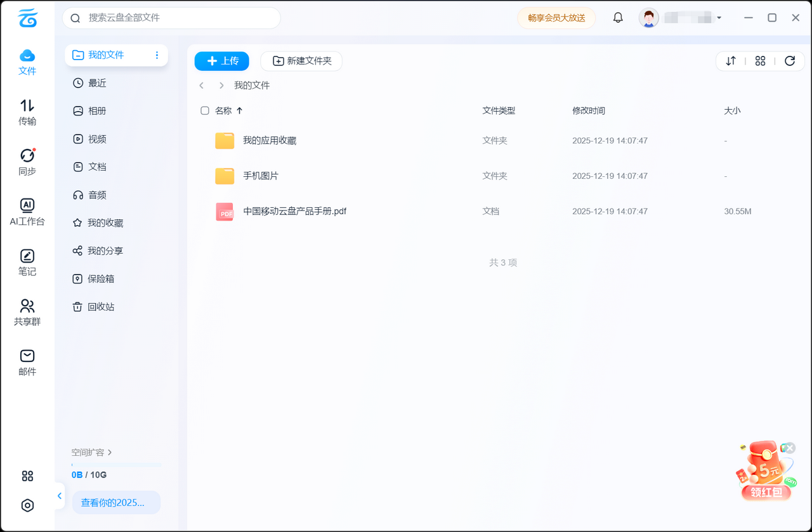Switch to grid view layout
812x532 pixels.
coord(761,61)
